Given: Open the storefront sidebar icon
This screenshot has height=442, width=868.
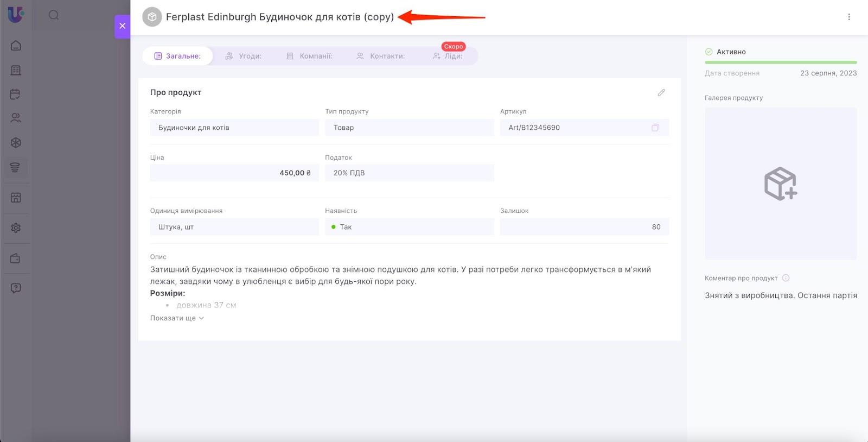Looking at the screenshot, I should (16, 198).
